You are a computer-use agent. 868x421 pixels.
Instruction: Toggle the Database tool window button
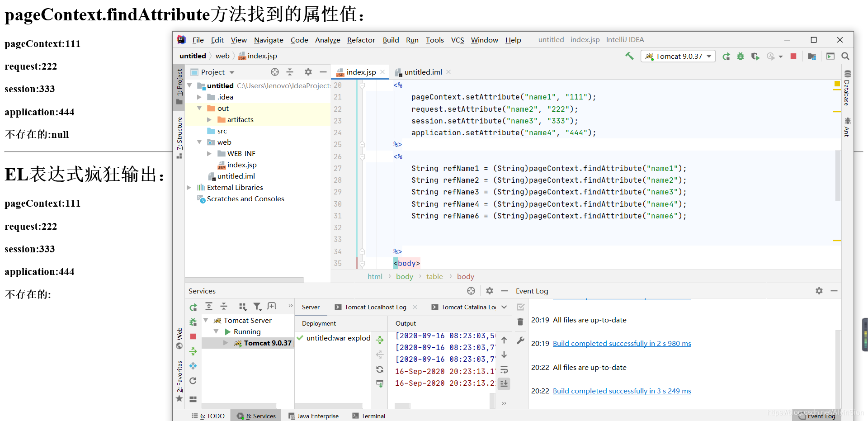(x=847, y=88)
